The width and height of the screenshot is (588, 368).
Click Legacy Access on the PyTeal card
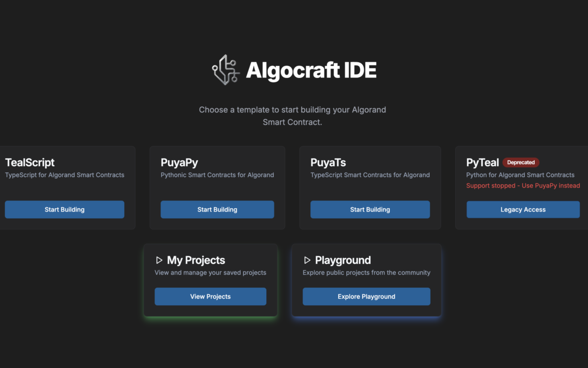click(523, 209)
